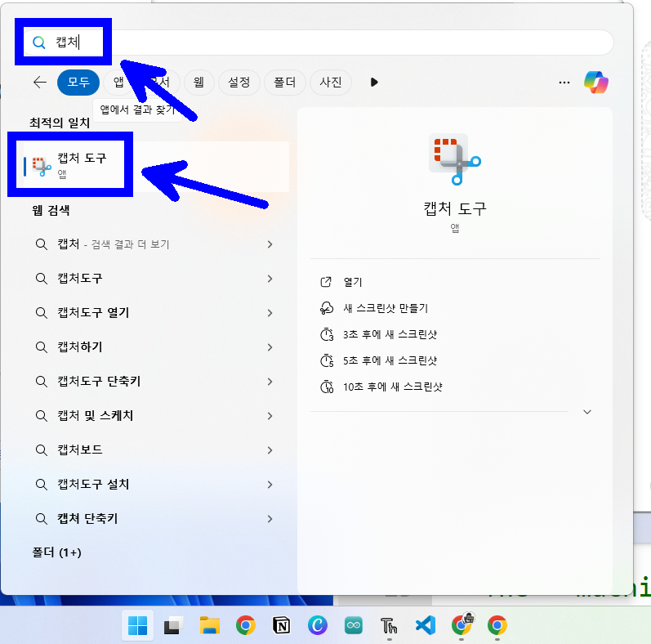
Task: Open Copilot from the colorful icon
Action: [x=596, y=83]
